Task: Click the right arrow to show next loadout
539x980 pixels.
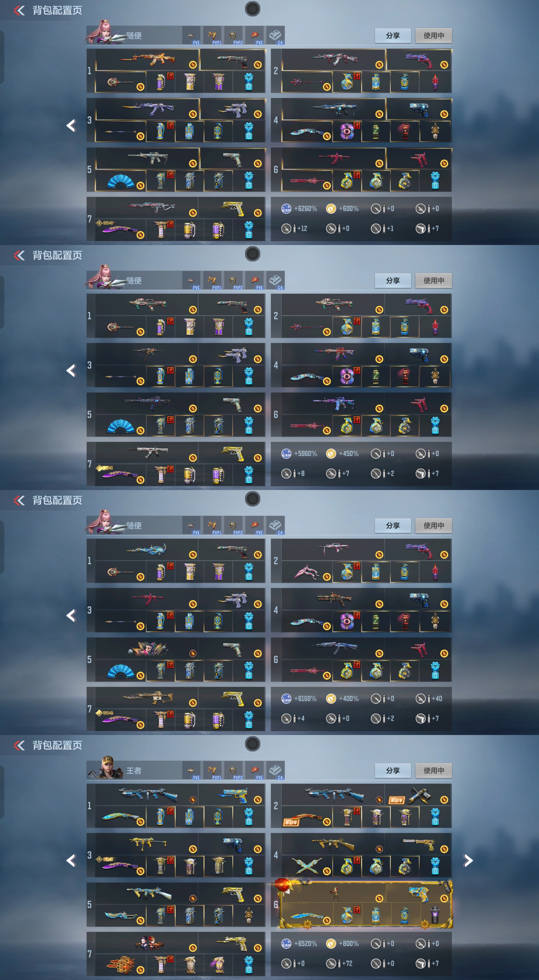Action: coord(468,860)
